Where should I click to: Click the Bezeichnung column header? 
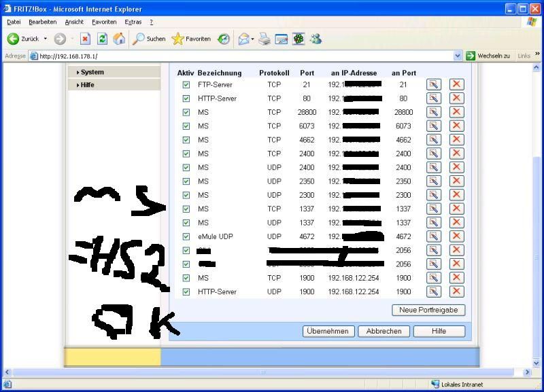[220, 73]
